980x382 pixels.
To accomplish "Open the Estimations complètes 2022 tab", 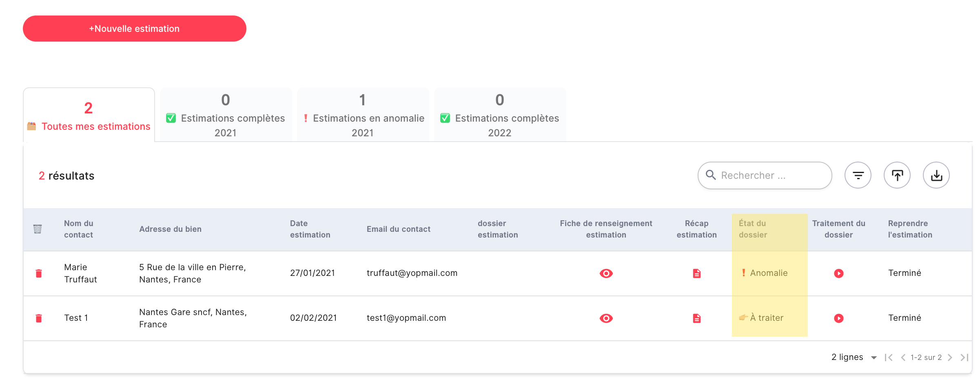I will (500, 115).
